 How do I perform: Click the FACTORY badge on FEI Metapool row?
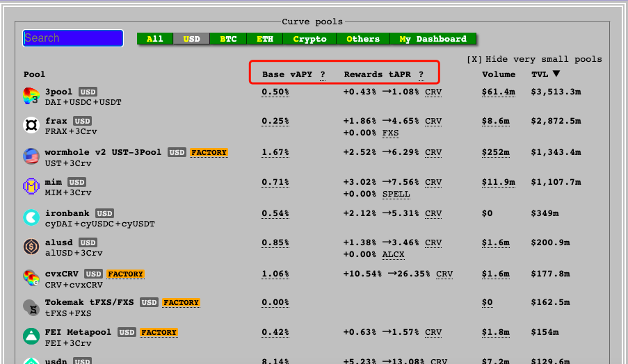[x=159, y=333]
